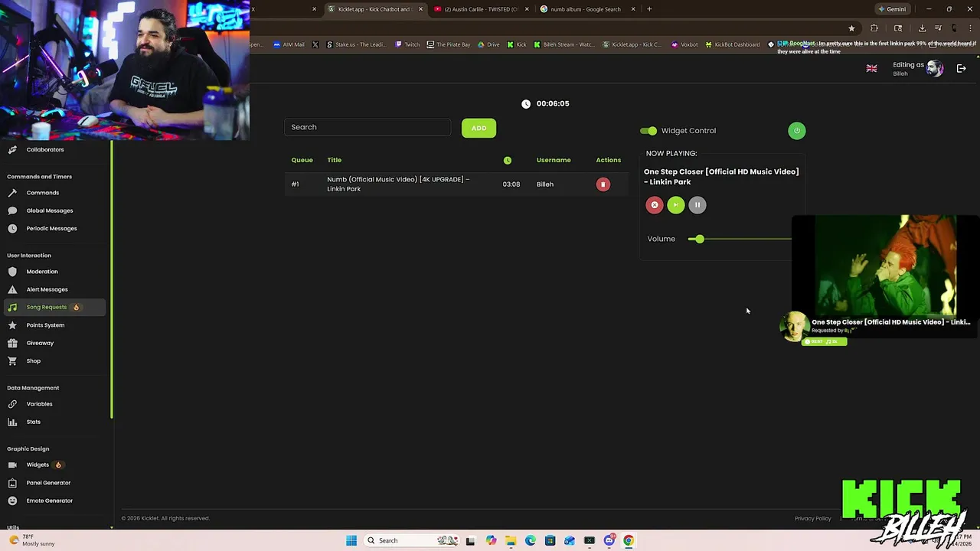Image resolution: width=980 pixels, height=551 pixels.
Task: Click the Billeh username in queue row
Action: pyautogui.click(x=544, y=184)
